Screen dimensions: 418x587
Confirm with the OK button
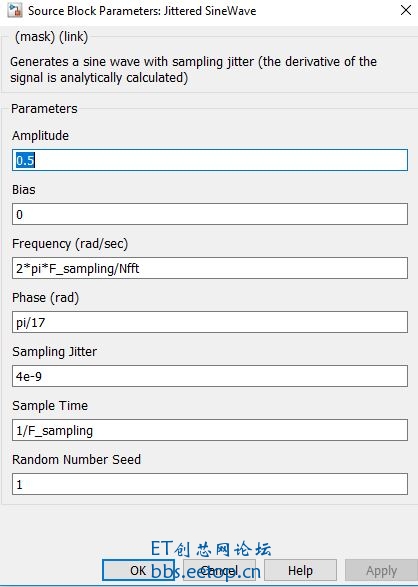138,570
